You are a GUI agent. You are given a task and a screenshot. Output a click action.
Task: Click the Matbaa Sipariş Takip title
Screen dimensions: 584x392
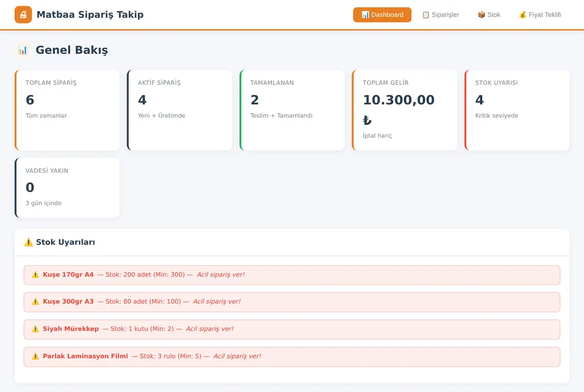(x=90, y=15)
